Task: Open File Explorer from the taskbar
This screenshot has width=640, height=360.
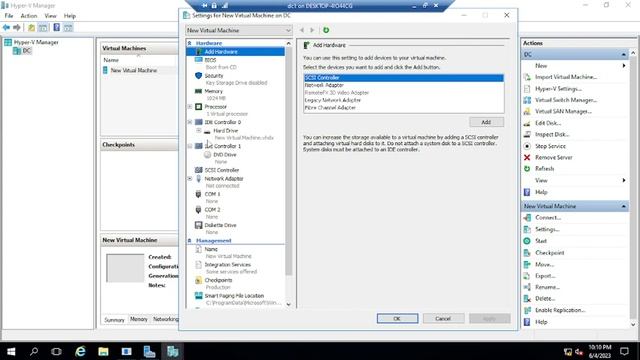Action: pyautogui.click(x=103, y=351)
